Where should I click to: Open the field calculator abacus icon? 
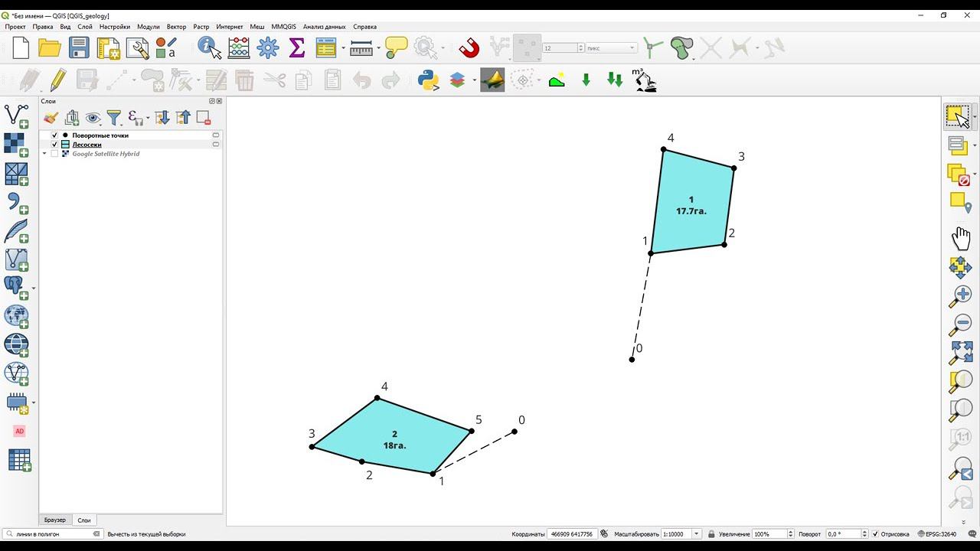click(x=239, y=48)
